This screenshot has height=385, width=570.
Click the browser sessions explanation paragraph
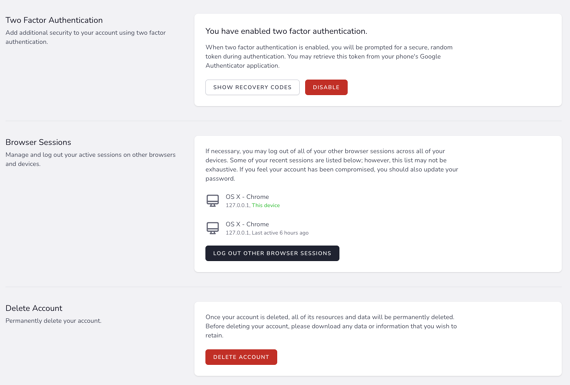pyautogui.click(x=332, y=165)
